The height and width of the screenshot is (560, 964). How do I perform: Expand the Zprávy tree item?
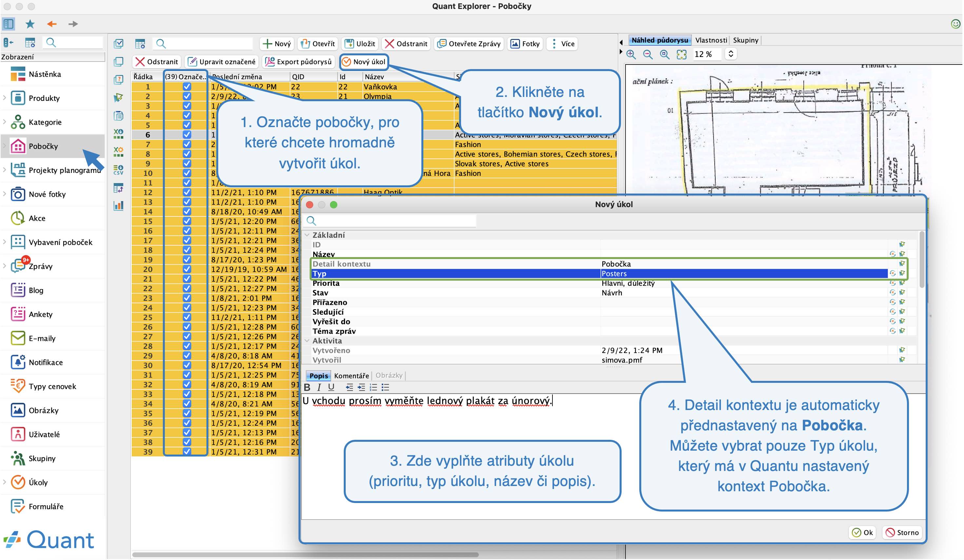(4, 266)
